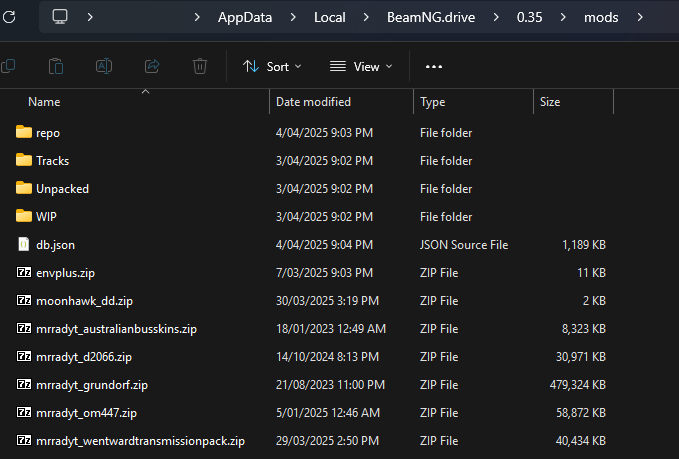Click the Name column header

(x=44, y=102)
